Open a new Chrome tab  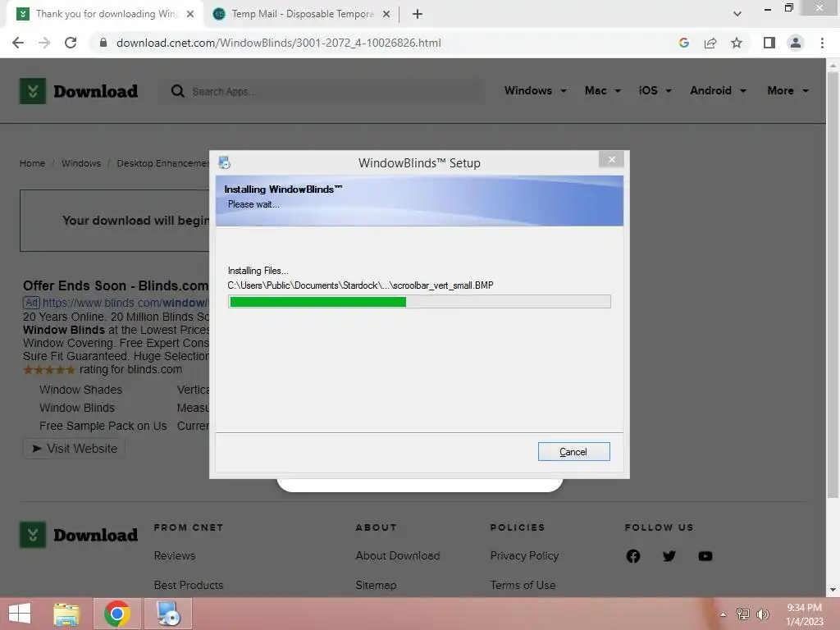[418, 14]
